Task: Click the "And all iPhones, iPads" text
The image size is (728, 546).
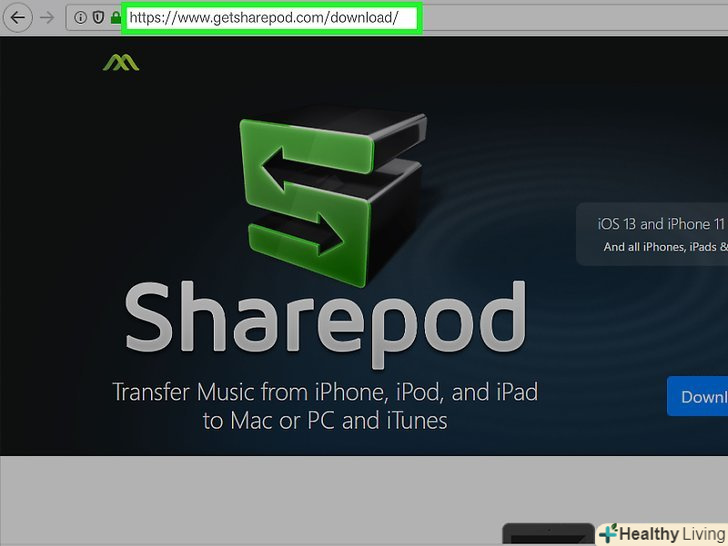Action: point(665,247)
